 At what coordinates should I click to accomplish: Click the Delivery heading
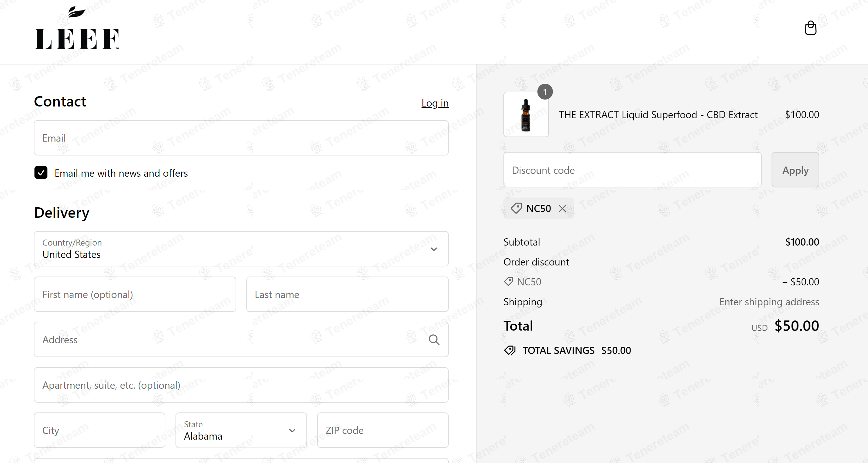click(62, 213)
